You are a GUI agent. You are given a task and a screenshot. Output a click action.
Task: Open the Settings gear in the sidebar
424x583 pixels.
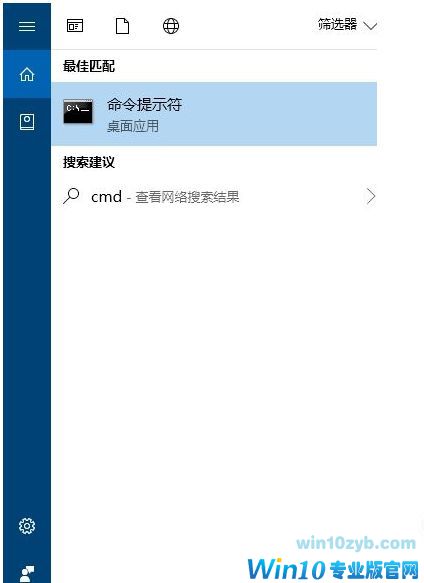[x=27, y=526]
